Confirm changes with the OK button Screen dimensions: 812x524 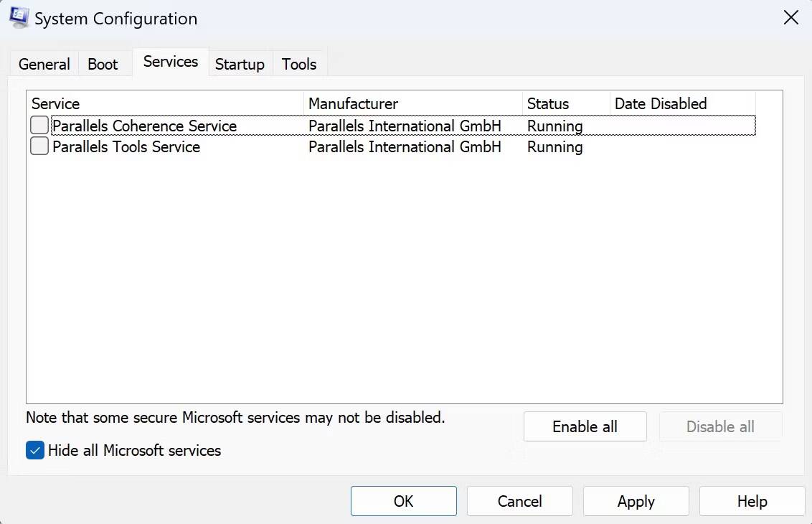403,501
